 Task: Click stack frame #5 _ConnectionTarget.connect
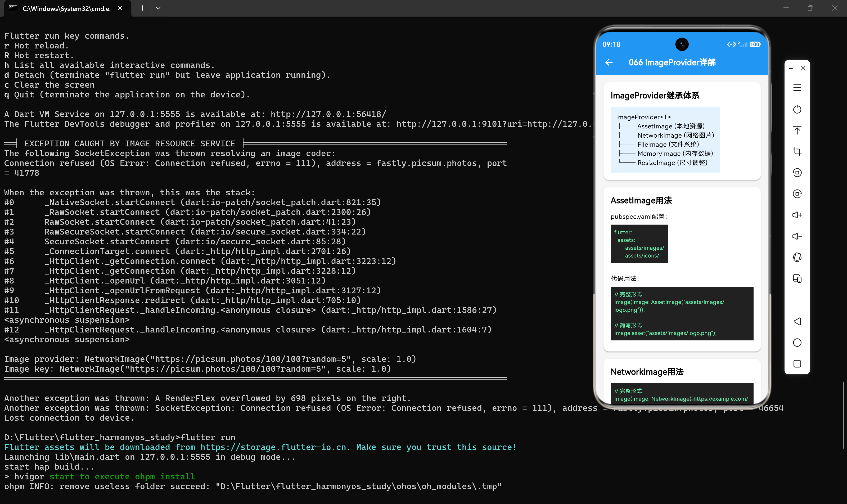click(177, 252)
